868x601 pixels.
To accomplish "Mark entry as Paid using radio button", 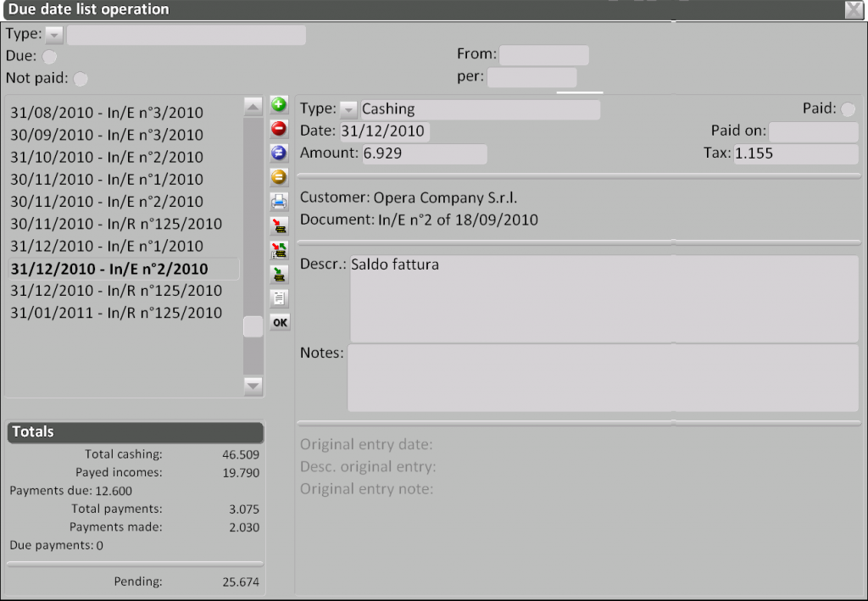I will coord(848,109).
